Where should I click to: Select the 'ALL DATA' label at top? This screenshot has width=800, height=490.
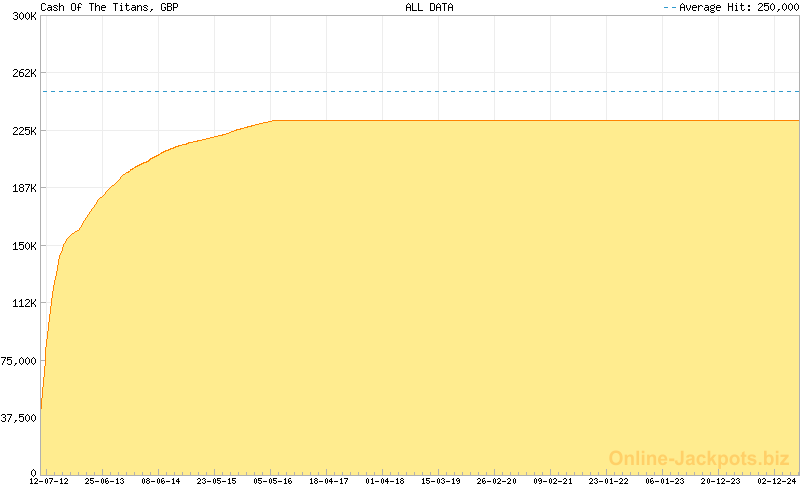click(x=428, y=7)
